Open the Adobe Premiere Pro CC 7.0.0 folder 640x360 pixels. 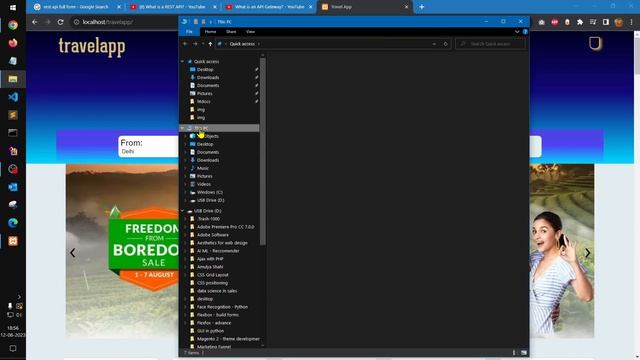[225, 227]
